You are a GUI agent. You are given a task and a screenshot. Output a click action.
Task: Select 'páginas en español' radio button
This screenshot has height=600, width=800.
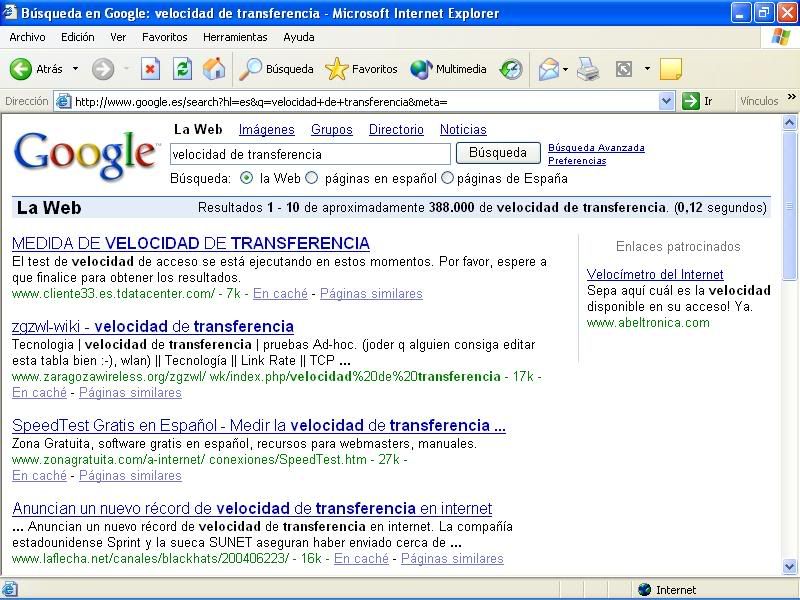[311, 178]
